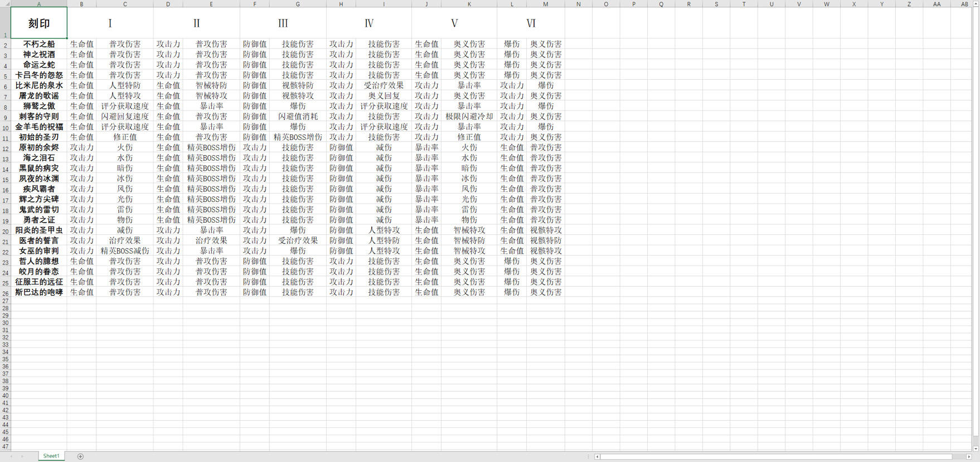Screen dimensions: 980x462
Task: Select the 征服王的远征 cell
Action: click(39, 281)
